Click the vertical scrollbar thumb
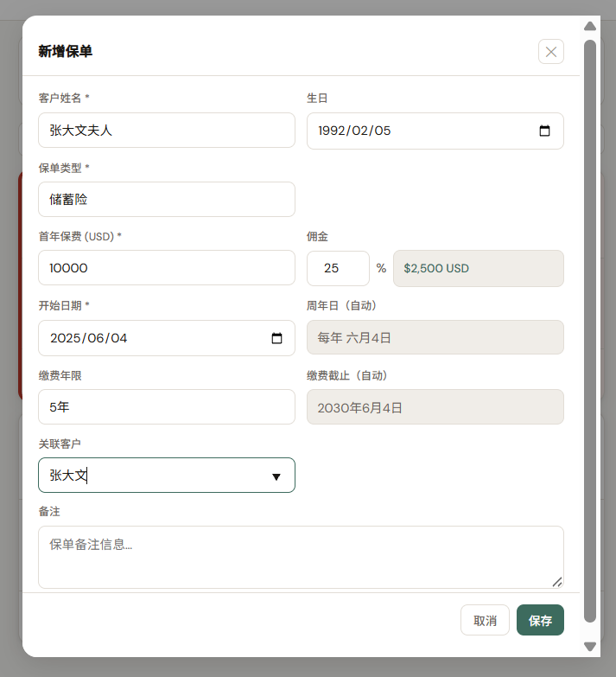This screenshot has width=616, height=677. tap(590, 331)
